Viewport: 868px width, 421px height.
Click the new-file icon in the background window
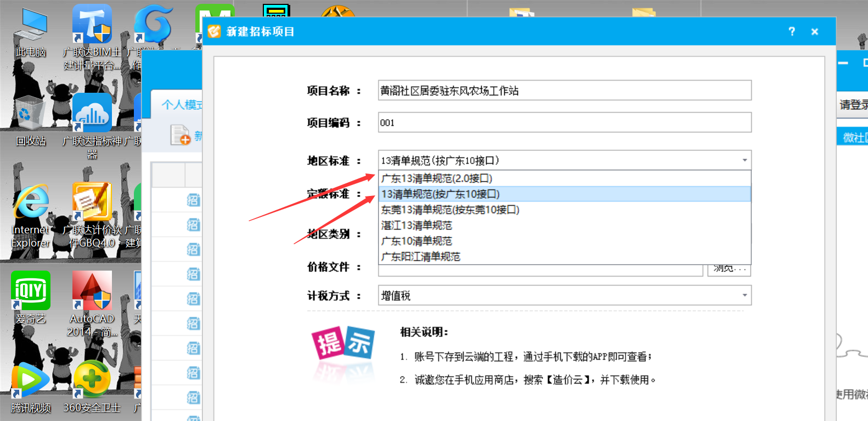tap(180, 134)
